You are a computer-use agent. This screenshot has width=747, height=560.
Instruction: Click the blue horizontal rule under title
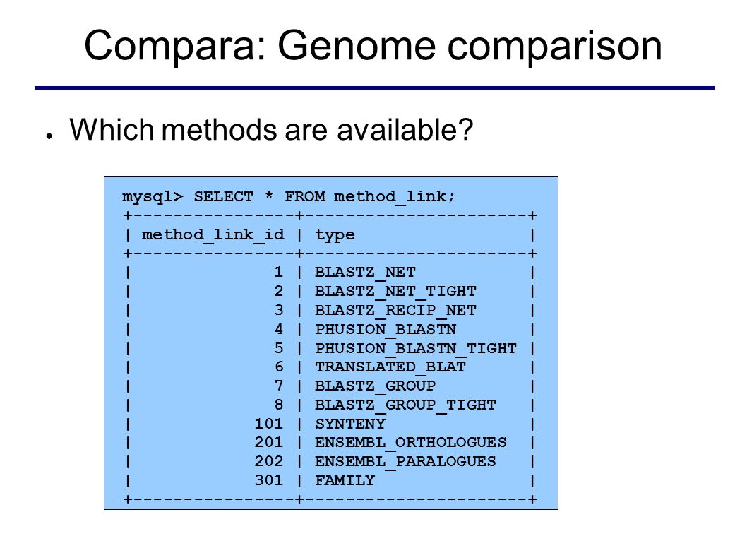point(374,88)
